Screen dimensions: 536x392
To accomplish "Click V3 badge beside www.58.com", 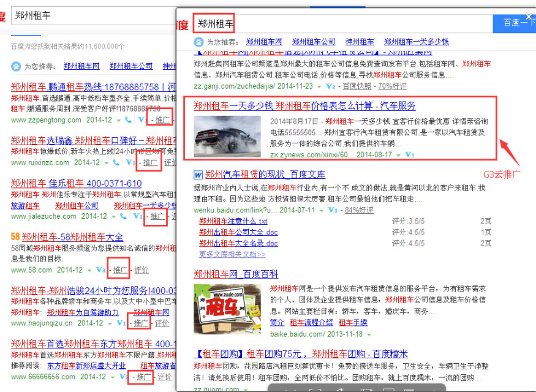I will pos(101,270).
